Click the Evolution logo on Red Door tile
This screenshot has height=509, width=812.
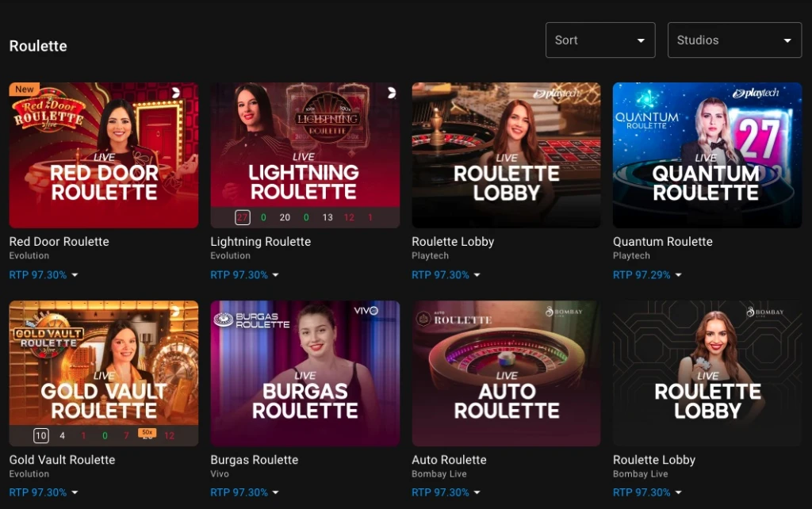click(176, 93)
